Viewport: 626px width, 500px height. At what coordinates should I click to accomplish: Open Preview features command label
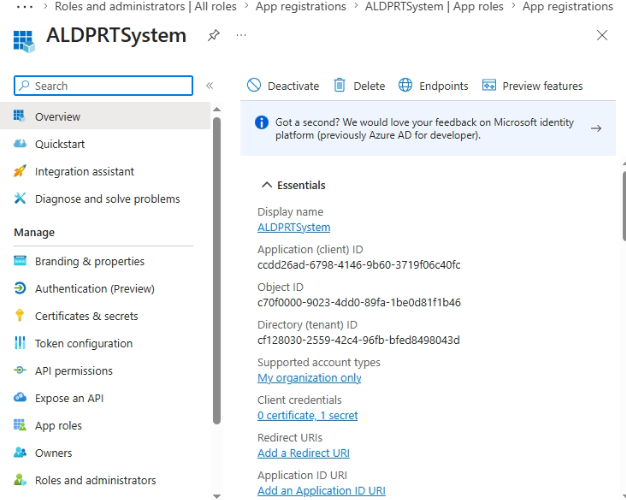[x=543, y=86]
